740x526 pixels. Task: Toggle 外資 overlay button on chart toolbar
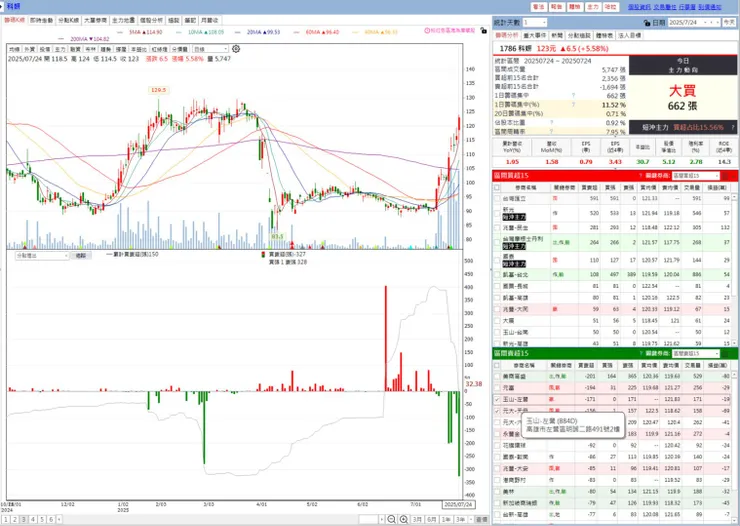[29, 49]
